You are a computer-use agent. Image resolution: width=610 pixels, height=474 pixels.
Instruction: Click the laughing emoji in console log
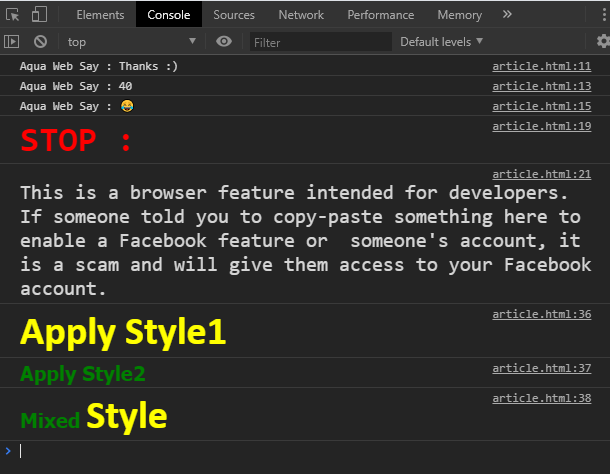pyautogui.click(x=127, y=106)
